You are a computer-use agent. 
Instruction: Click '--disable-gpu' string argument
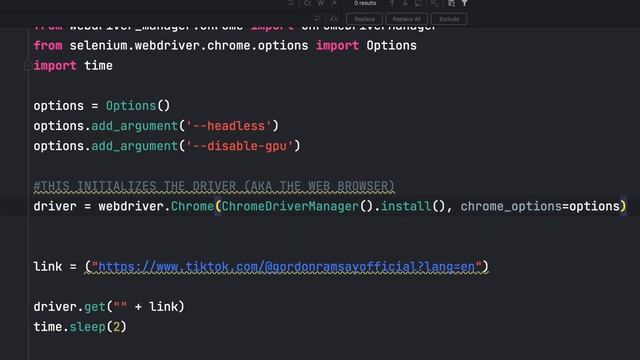[x=240, y=146]
